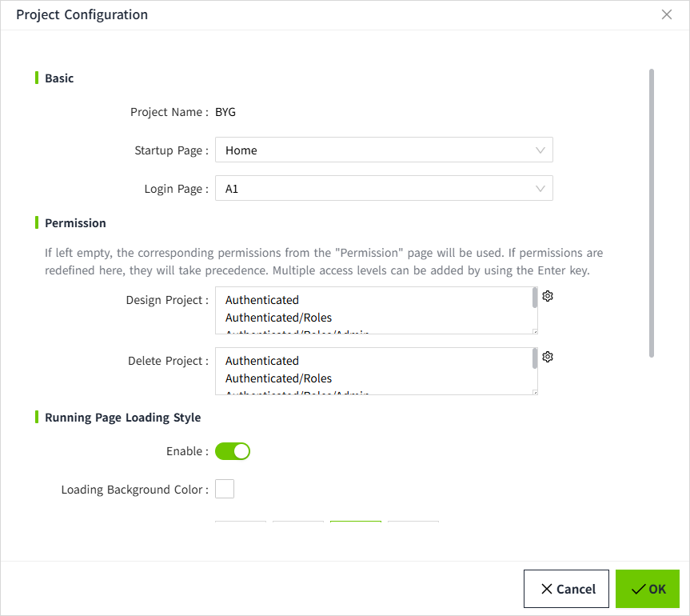Image resolution: width=690 pixels, height=616 pixels.
Task: Click the Delete Project textarea scrollbar thumb
Action: pos(535,358)
